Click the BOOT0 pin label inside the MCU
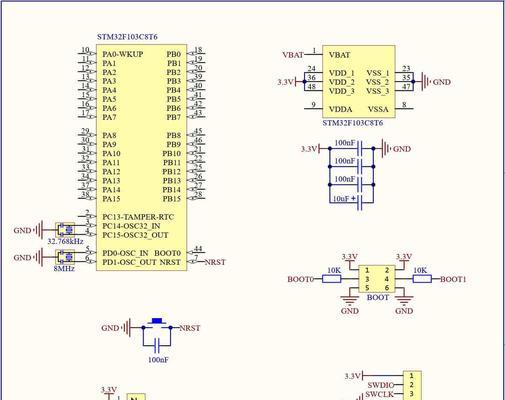 (168, 253)
